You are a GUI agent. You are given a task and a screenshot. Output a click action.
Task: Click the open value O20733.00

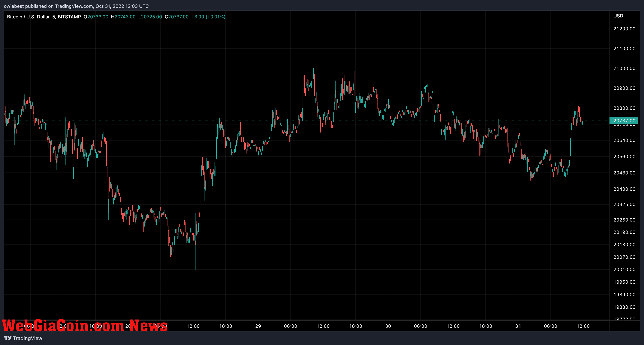coord(96,17)
